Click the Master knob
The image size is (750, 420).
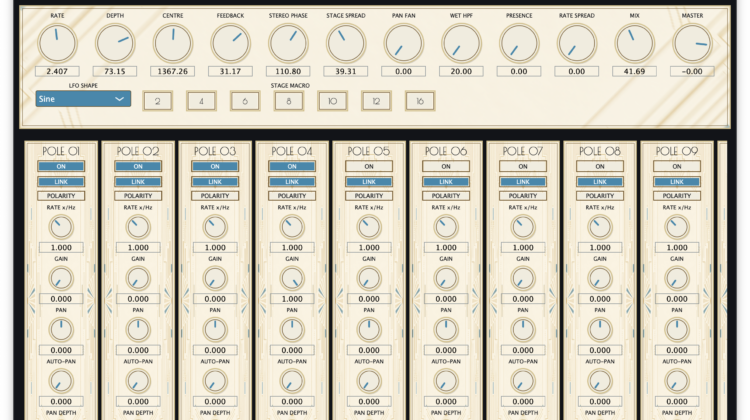[692, 43]
